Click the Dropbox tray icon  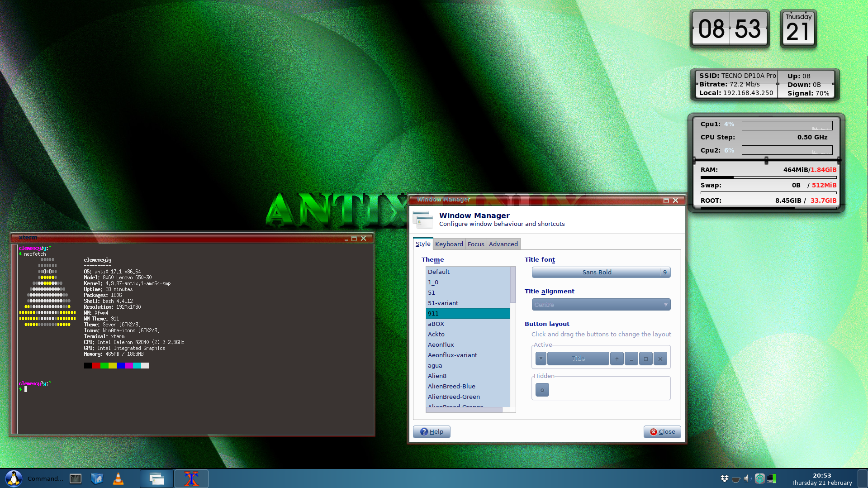(x=725, y=478)
